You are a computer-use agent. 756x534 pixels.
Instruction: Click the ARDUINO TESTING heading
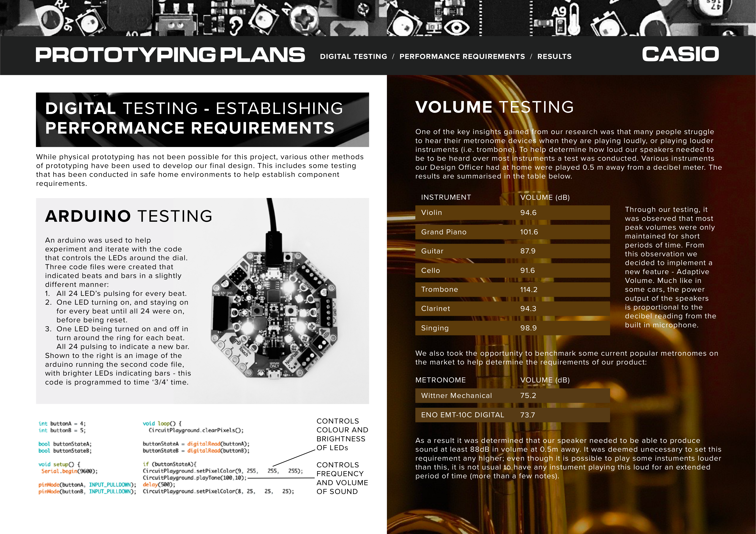pos(129,216)
